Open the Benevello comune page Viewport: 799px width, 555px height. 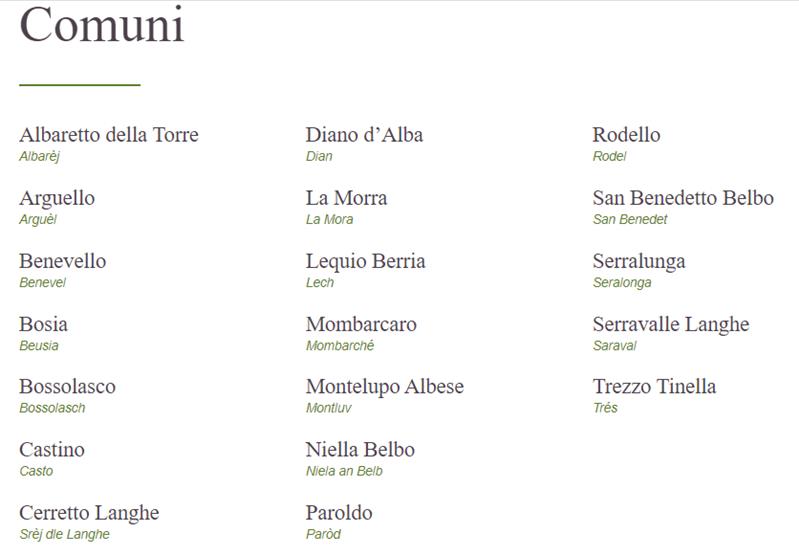pyautogui.click(x=63, y=261)
